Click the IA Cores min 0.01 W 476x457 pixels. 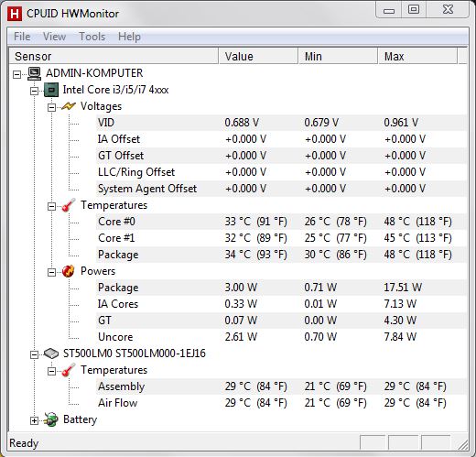(x=320, y=304)
